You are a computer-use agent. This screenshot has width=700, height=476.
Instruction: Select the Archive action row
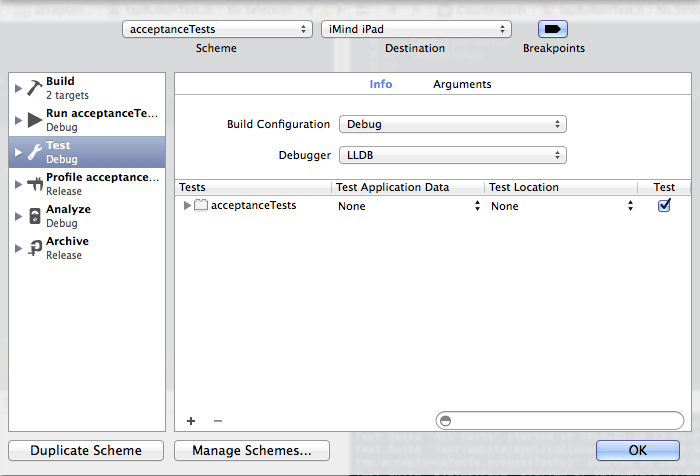click(x=87, y=248)
